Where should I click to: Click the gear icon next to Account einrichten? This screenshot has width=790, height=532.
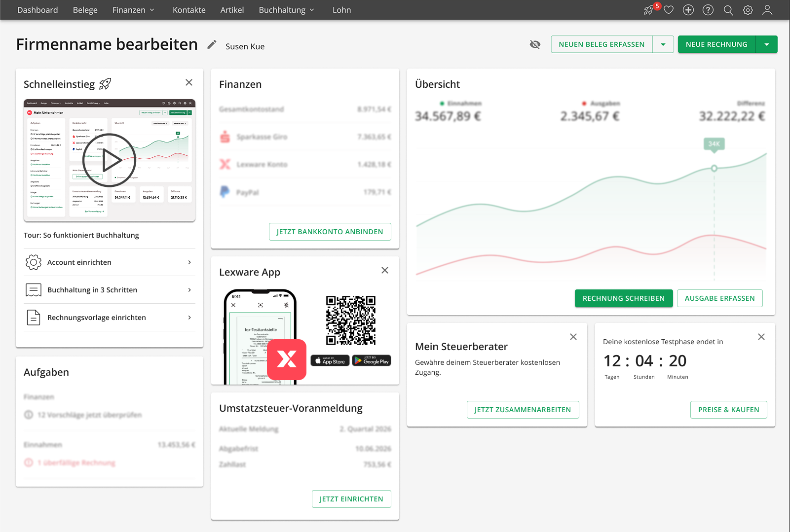(34, 262)
